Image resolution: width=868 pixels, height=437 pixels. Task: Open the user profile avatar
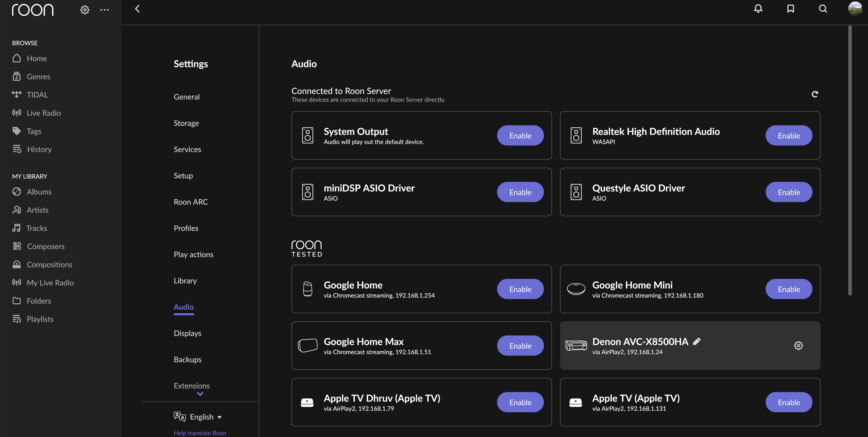(855, 9)
